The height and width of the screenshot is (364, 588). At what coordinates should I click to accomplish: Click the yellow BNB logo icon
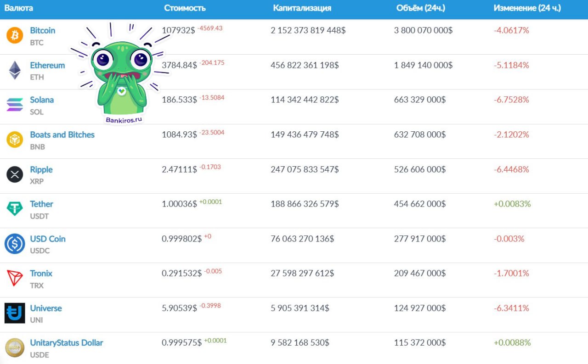point(15,140)
